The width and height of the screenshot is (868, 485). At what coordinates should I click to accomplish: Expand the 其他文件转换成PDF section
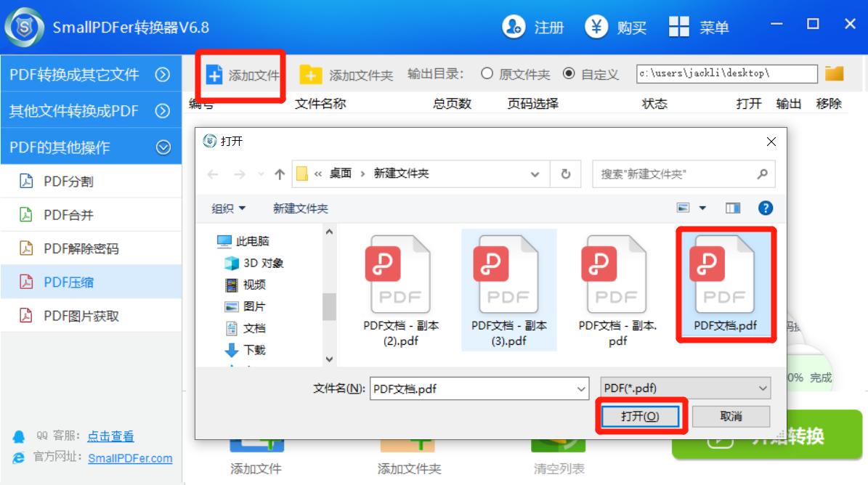(91, 110)
